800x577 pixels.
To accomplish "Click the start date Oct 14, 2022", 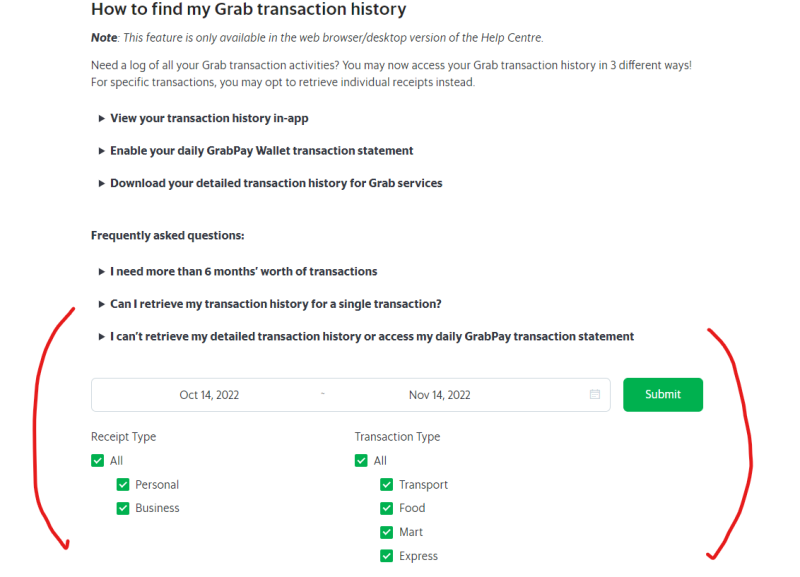I will pyautogui.click(x=209, y=395).
